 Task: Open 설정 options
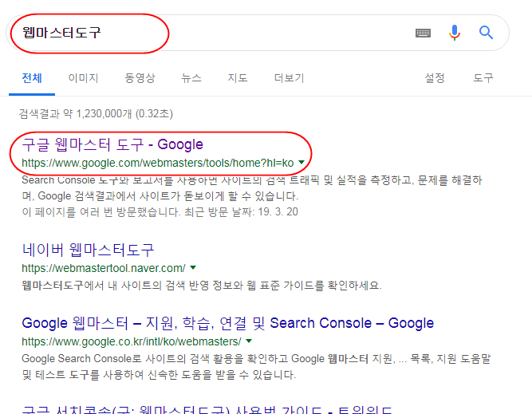[x=435, y=78]
